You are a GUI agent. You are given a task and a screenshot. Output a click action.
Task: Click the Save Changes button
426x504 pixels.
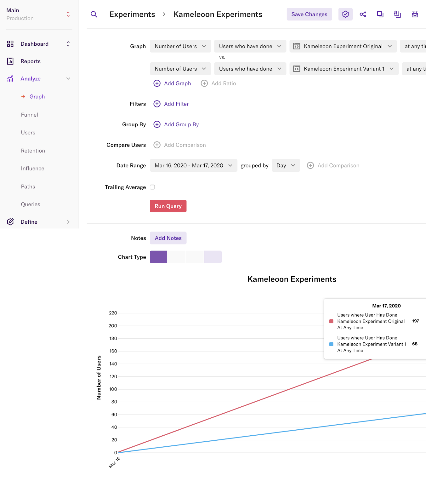pos(309,14)
